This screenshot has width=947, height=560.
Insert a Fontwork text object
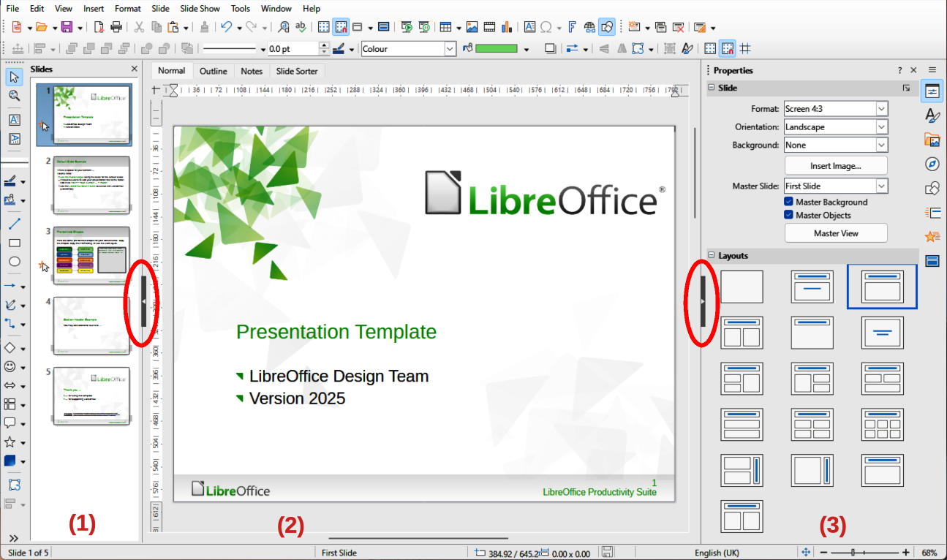tap(573, 27)
